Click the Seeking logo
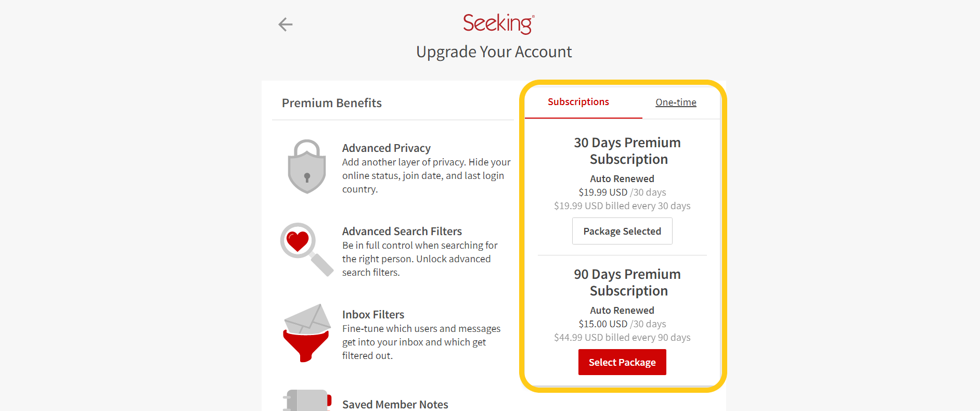Image resolution: width=980 pixels, height=411 pixels. pos(498,23)
